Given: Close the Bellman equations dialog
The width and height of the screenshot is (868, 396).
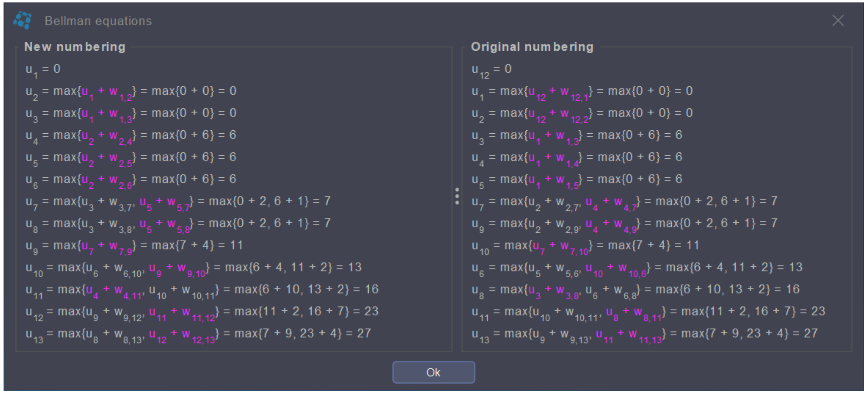Looking at the screenshot, I should (838, 21).
